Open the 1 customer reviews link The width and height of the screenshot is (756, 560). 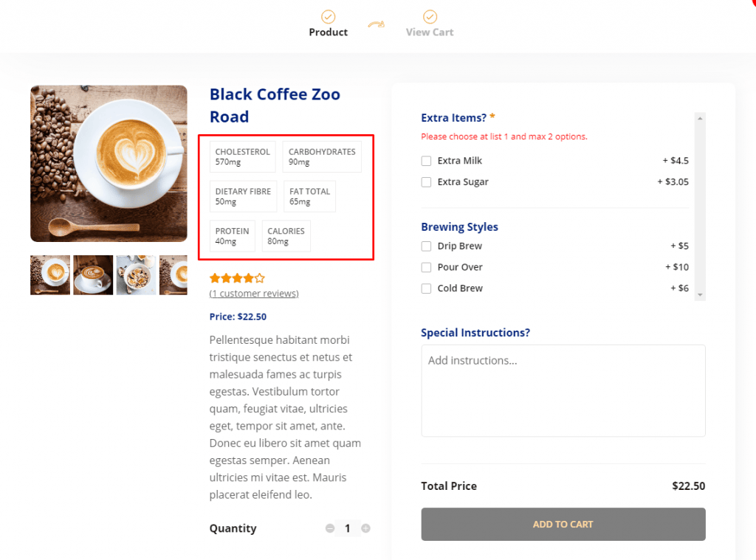click(x=254, y=294)
